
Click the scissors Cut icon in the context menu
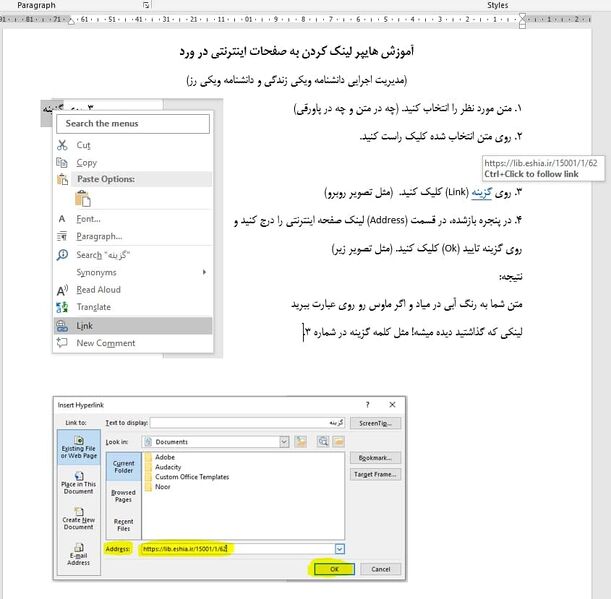[x=62, y=145]
